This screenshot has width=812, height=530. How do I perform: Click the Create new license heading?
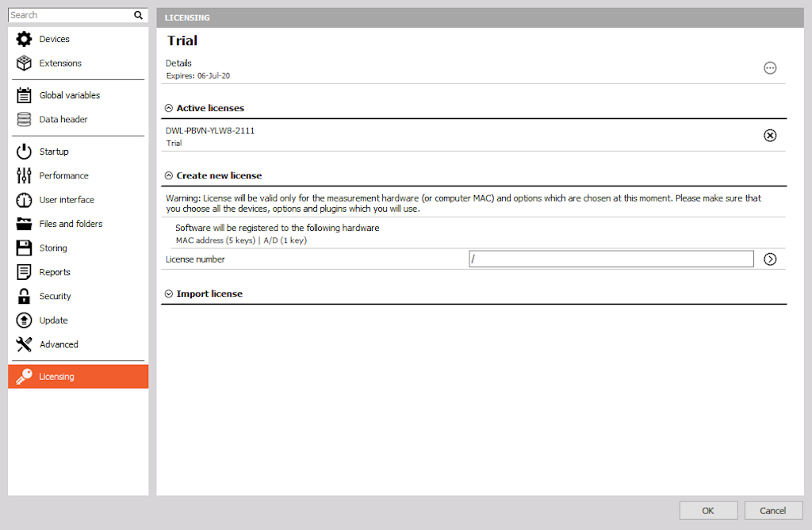[x=219, y=175]
